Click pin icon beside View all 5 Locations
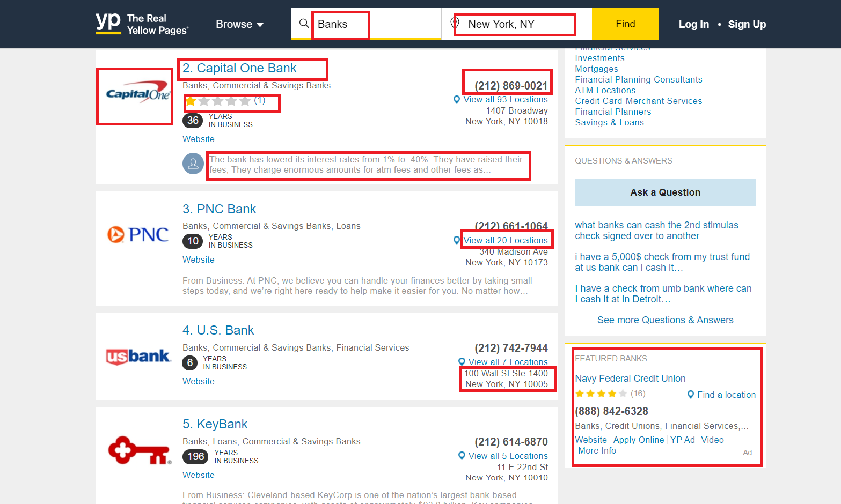841x504 pixels. (x=462, y=456)
